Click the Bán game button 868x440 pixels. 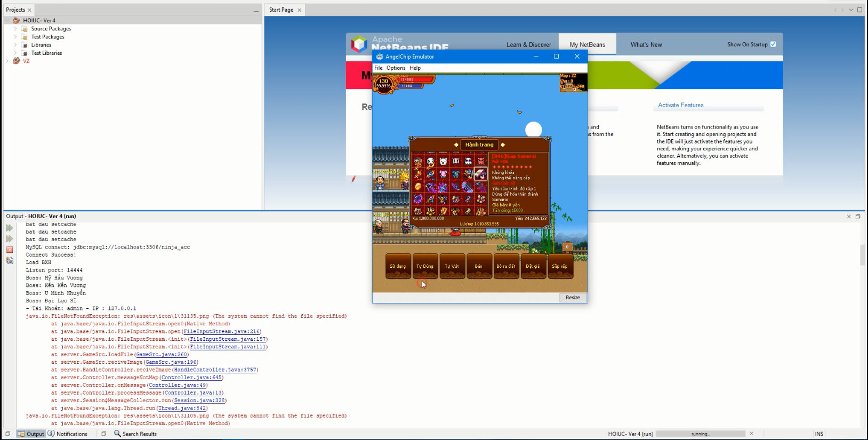click(479, 266)
